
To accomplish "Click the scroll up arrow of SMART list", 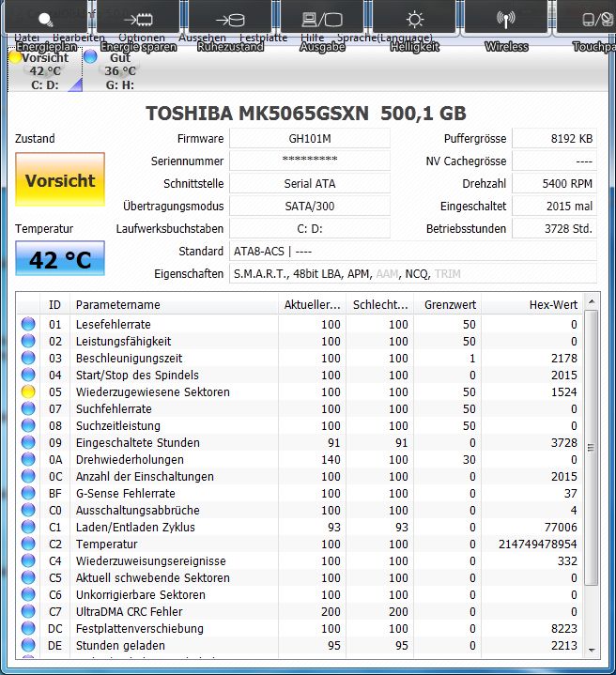I will pos(592,301).
